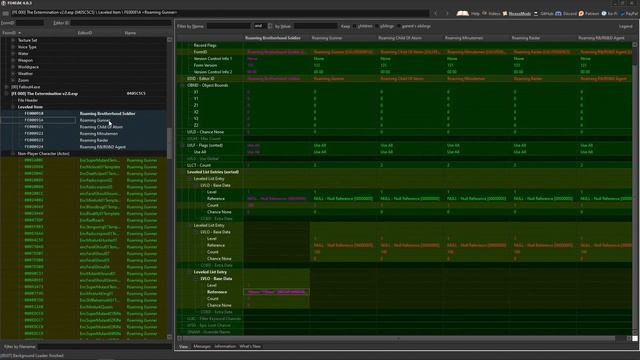Expand the Texture Set group
Image resolution: width=640 pixels, height=360 pixels.
(13, 40)
